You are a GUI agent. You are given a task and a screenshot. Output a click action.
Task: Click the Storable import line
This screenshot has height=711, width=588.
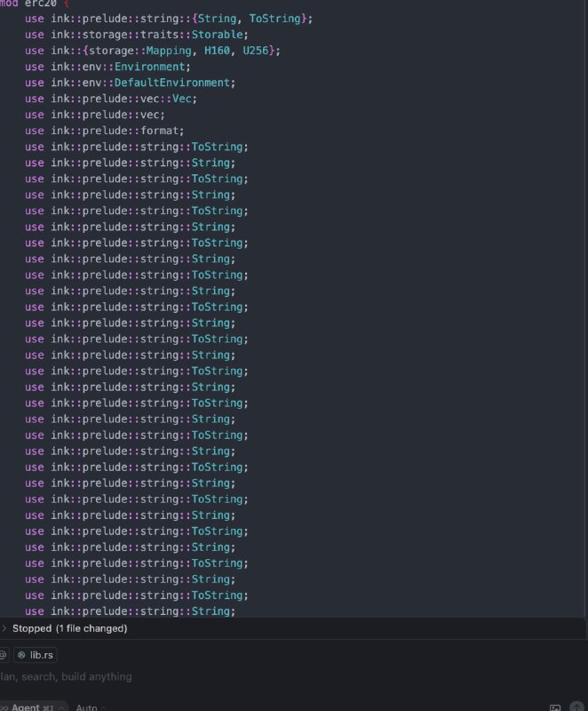pyautogui.click(x=137, y=35)
